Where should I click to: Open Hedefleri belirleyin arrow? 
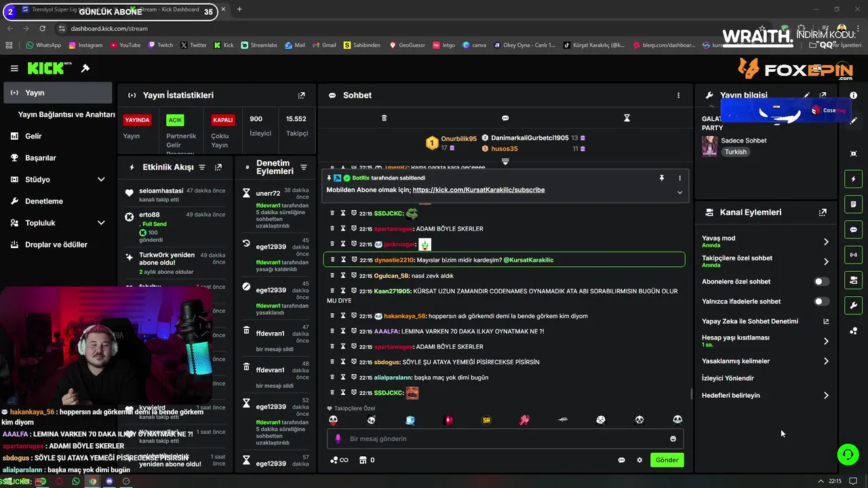[x=826, y=396]
